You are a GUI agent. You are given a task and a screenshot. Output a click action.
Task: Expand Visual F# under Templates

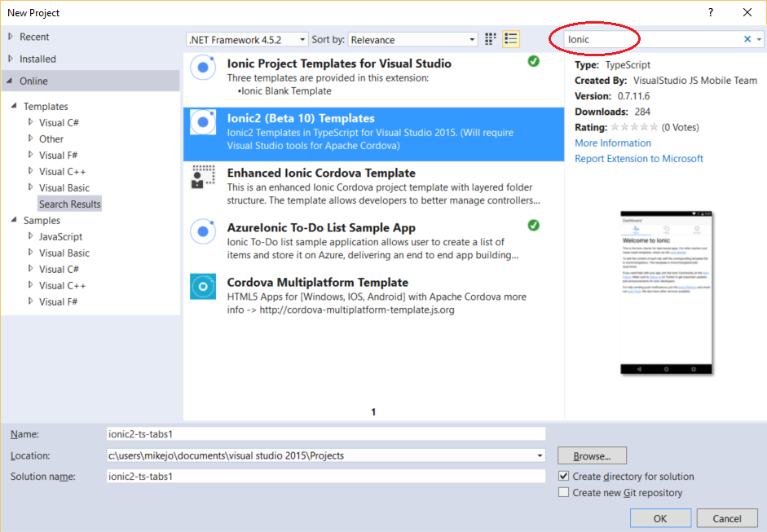click(x=30, y=155)
